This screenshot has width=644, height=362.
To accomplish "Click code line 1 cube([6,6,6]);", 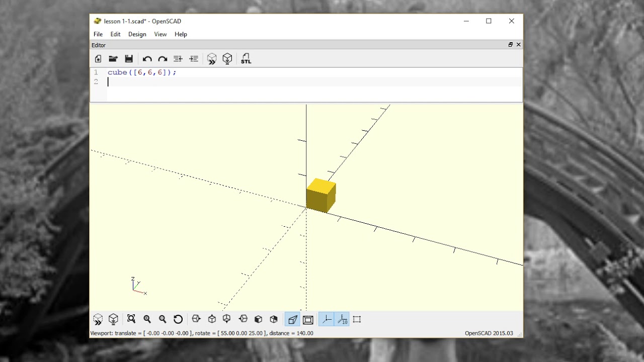I will (142, 72).
